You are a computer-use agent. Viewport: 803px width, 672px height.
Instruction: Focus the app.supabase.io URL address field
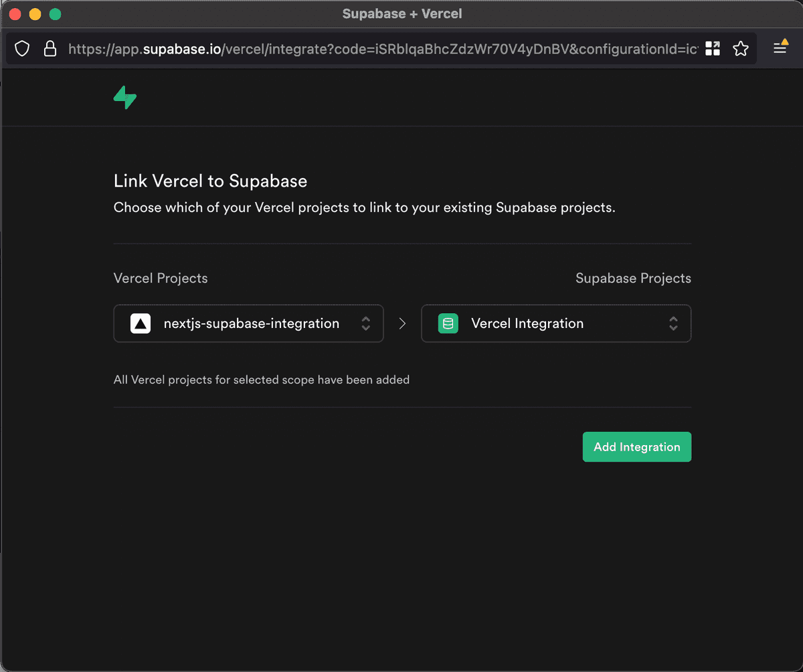coord(383,49)
